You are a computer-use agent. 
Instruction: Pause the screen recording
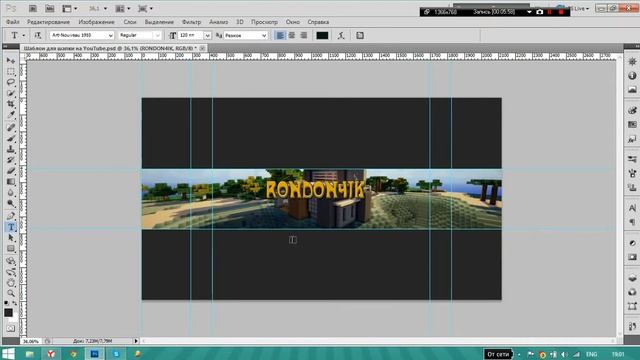click(549, 12)
